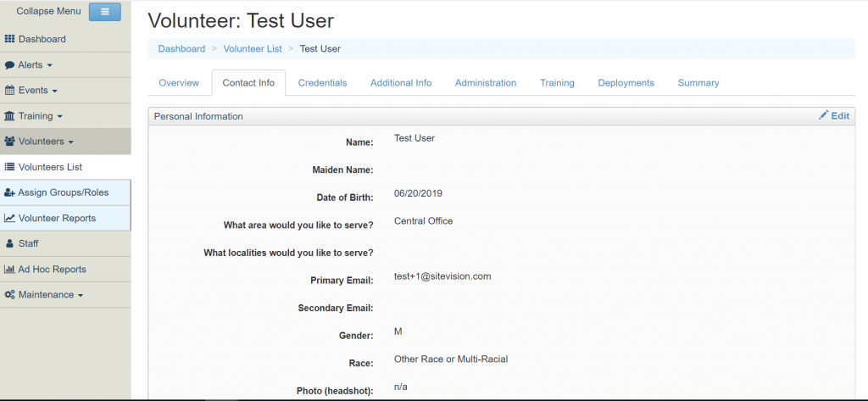Open the Deployments tab
Image resolution: width=868 pixels, height=401 pixels.
[x=626, y=83]
